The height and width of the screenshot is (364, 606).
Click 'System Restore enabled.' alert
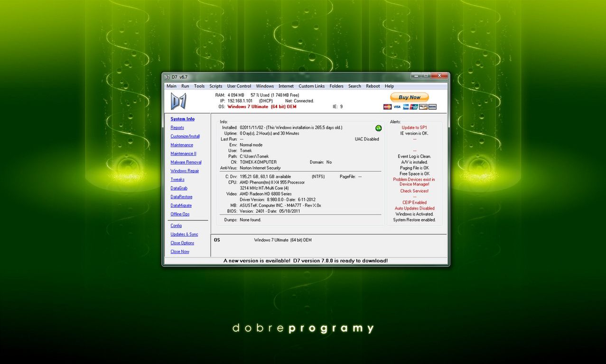click(414, 220)
